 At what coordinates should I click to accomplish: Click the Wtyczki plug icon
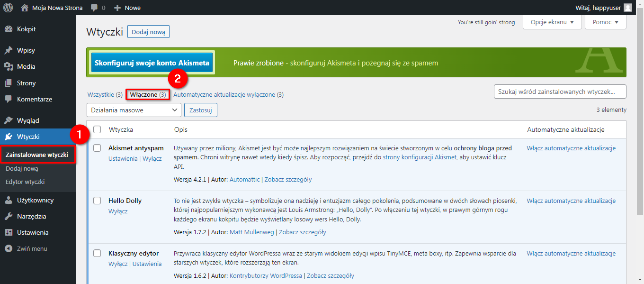tap(9, 137)
